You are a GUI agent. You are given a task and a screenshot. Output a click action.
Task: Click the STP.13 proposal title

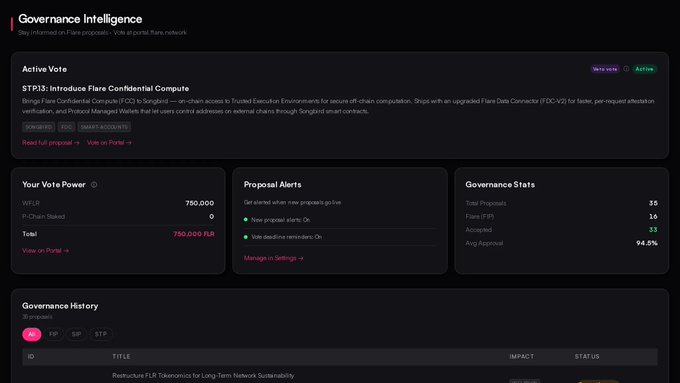coord(105,88)
